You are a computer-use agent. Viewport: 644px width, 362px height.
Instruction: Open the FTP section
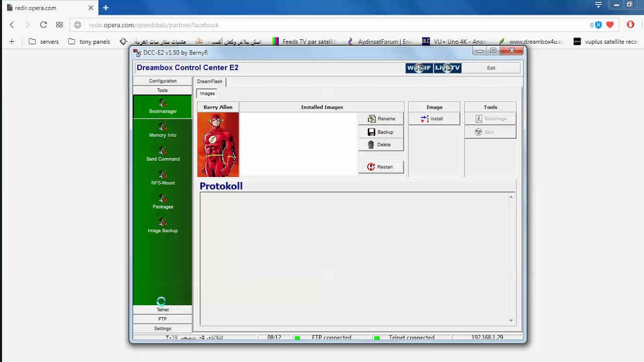[x=163, y=319]
